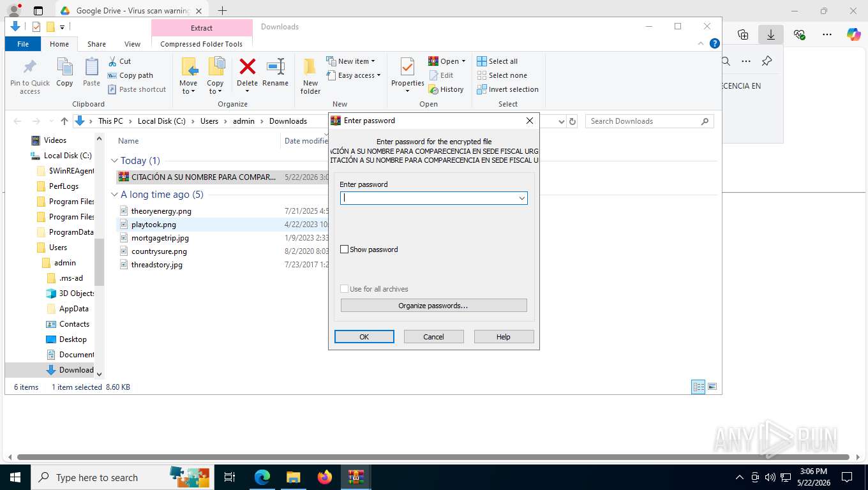
Task: Click the Rename icon
Action: pos(275,66)
